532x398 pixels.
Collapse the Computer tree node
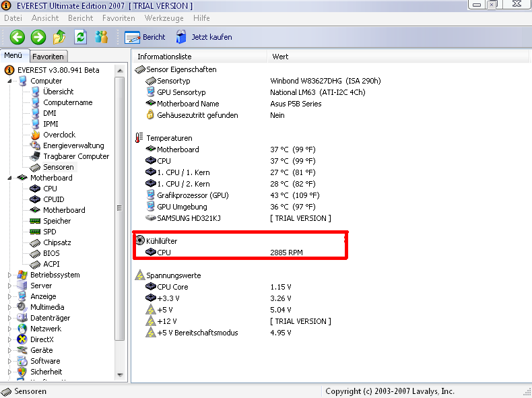9,81
